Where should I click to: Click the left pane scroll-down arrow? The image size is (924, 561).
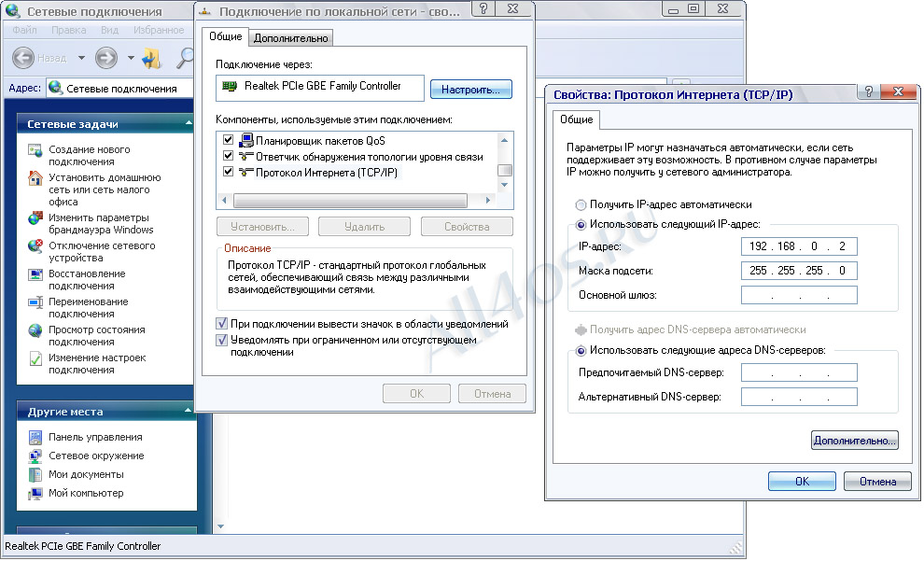pyautogui.click(x=220, y=526)
